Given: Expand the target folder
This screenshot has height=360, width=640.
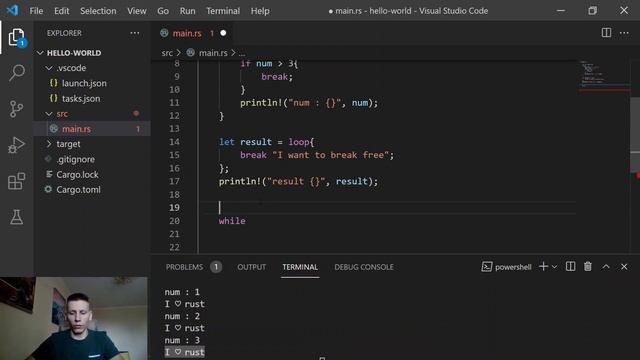Looking at the screenshot, I should pyautogui.click(x=49, y=144).
